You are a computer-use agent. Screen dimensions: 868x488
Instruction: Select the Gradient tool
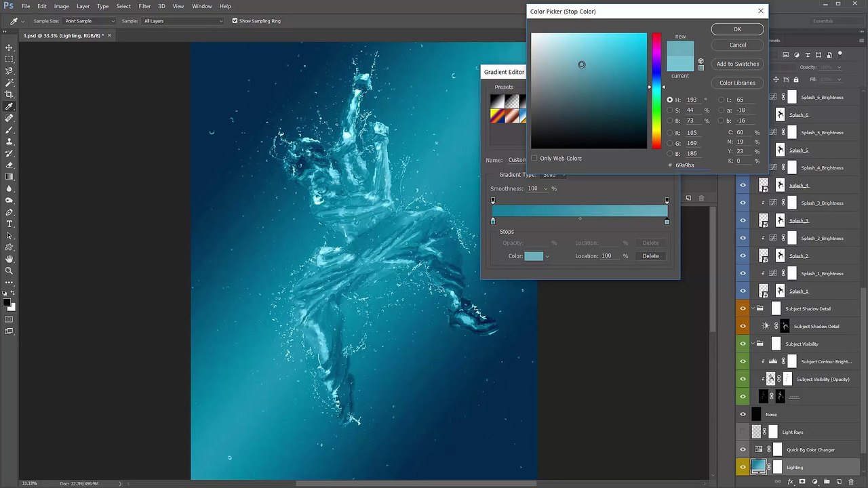(9, 177)
